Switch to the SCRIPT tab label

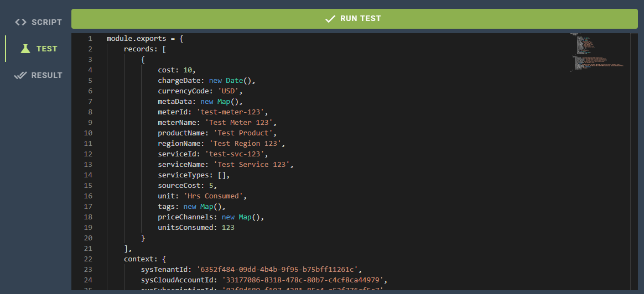pyautogui.click(x=46, y=22)
